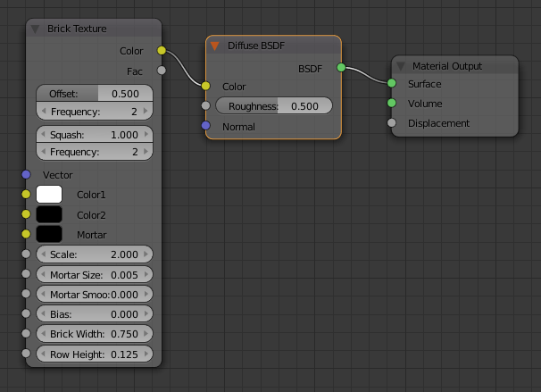Image resolution: width=541 pixels, height=392 pixels.
Task: Click the Row Height 0.125 field
Action: [x=95, y=354]
